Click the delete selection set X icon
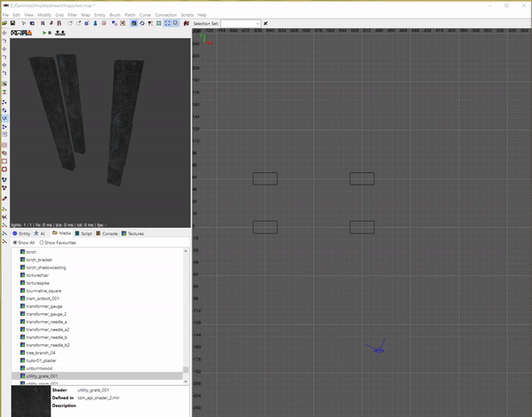Screen dimensions: 532x417 click(x=266, y=23)
